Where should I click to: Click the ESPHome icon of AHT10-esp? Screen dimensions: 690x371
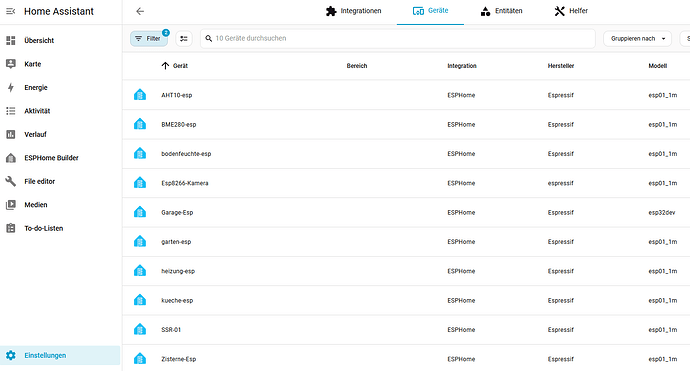(140, 95)
